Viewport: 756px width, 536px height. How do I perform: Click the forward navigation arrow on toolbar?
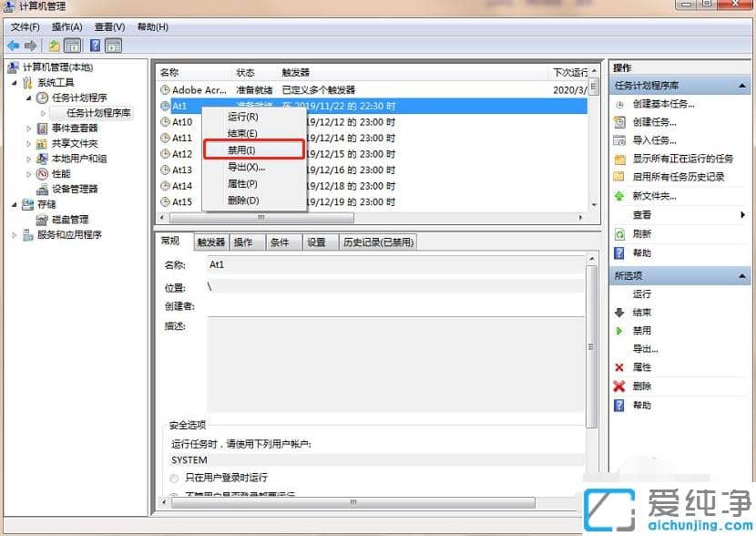coord(28,46)
